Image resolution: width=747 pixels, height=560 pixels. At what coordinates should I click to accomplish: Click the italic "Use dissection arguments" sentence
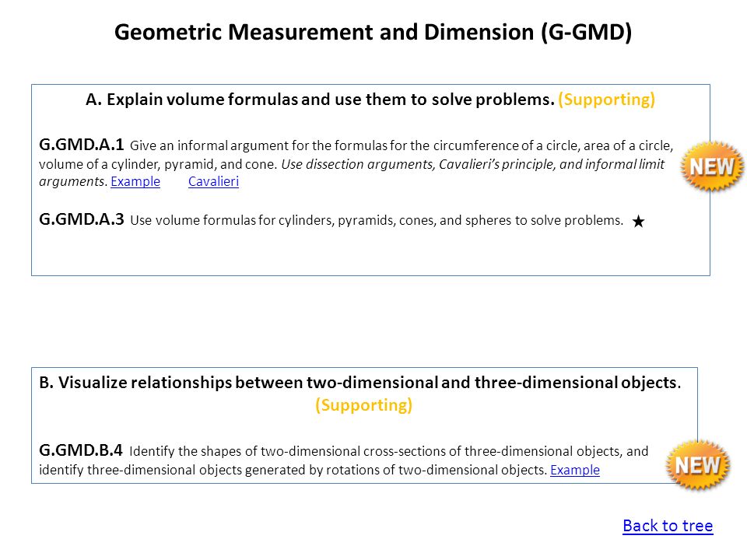(473, 164)
